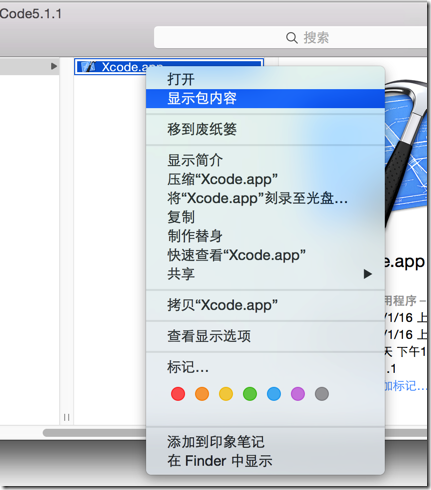This screenshot has height=490, width=431.
Task: Select the Xcode.app file row
Action: [x=169, y=67]
